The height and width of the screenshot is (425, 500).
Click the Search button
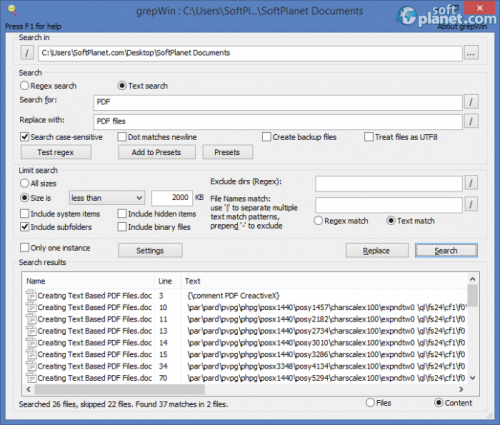click(x=446, y=251)
